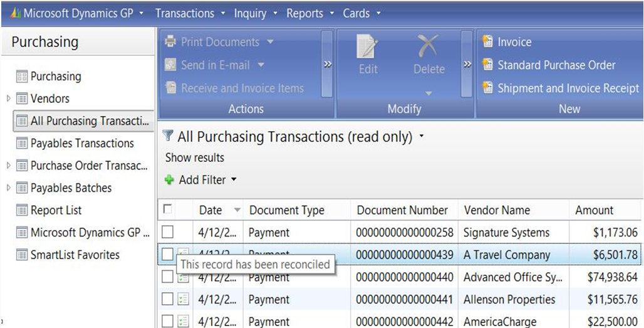
Task: Sort by the Amount column header
Action: (594, 210)
